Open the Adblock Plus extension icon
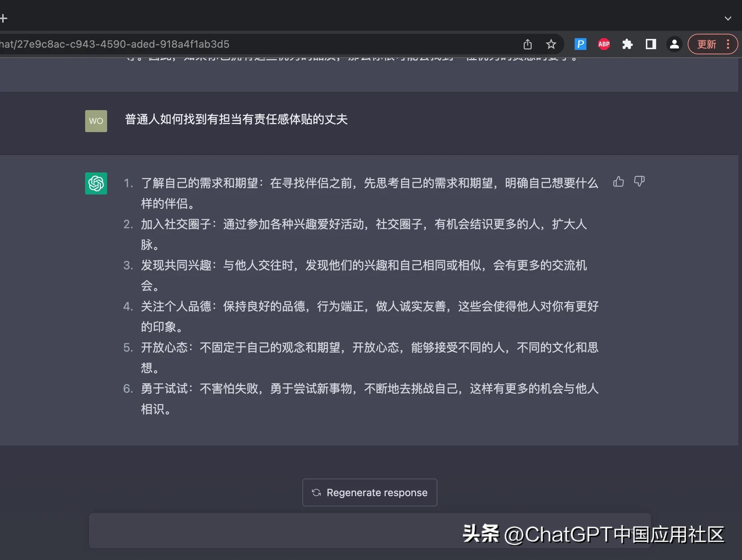 pyautogui.click(x=604, y=44)
